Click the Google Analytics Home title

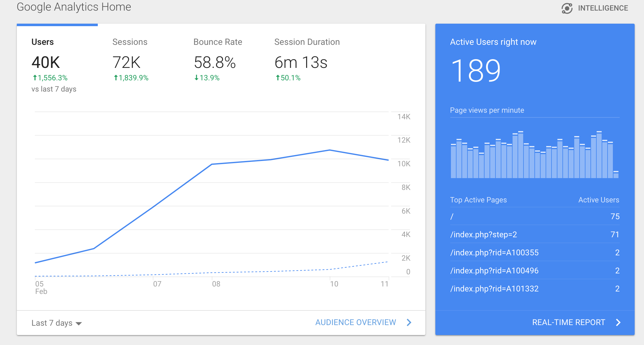coord(74,7)
